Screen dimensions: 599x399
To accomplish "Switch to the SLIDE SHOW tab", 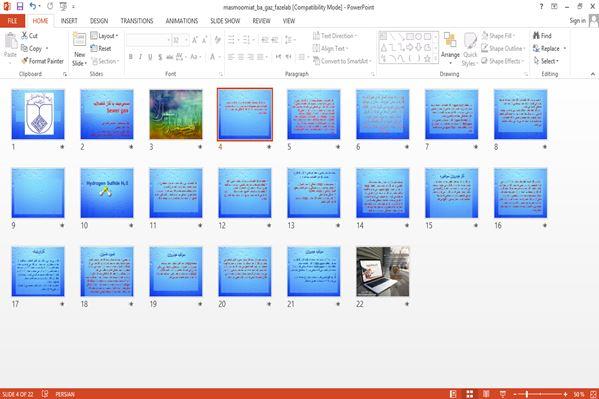I will pyautogui.click(x=225, y=21).
